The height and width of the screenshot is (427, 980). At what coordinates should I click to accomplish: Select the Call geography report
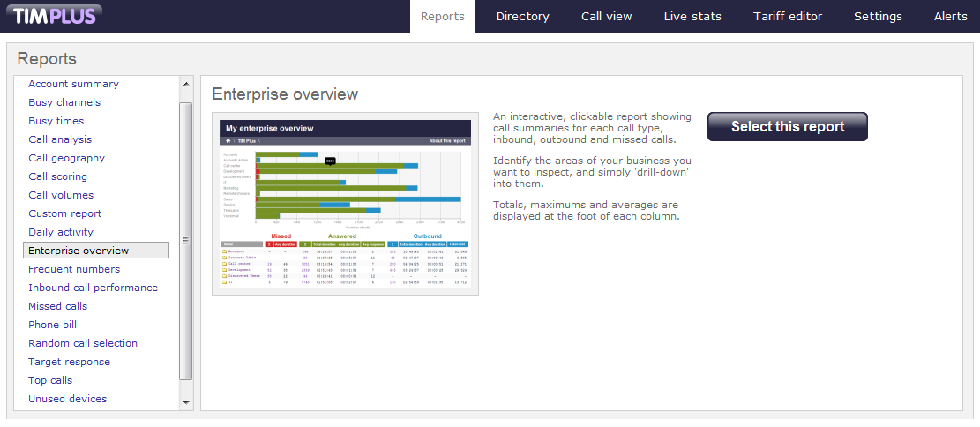tap(66, 158)
